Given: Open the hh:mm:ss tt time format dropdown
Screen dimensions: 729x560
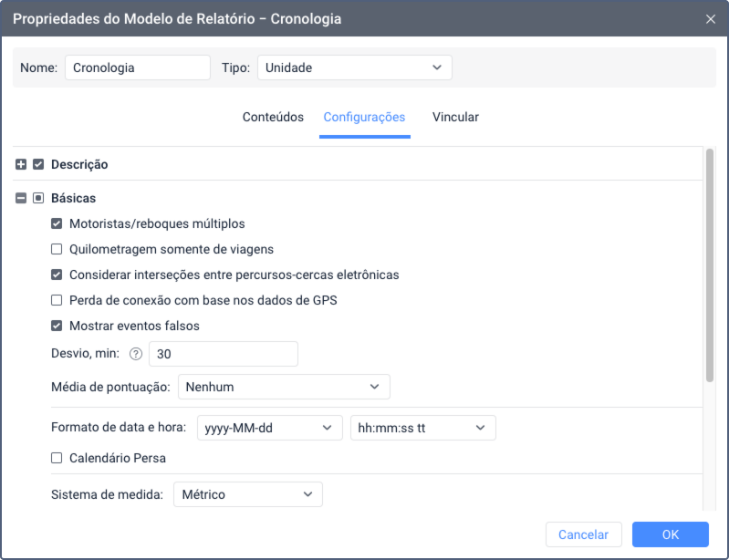Looking at the screenshot, I should (423, 428).
